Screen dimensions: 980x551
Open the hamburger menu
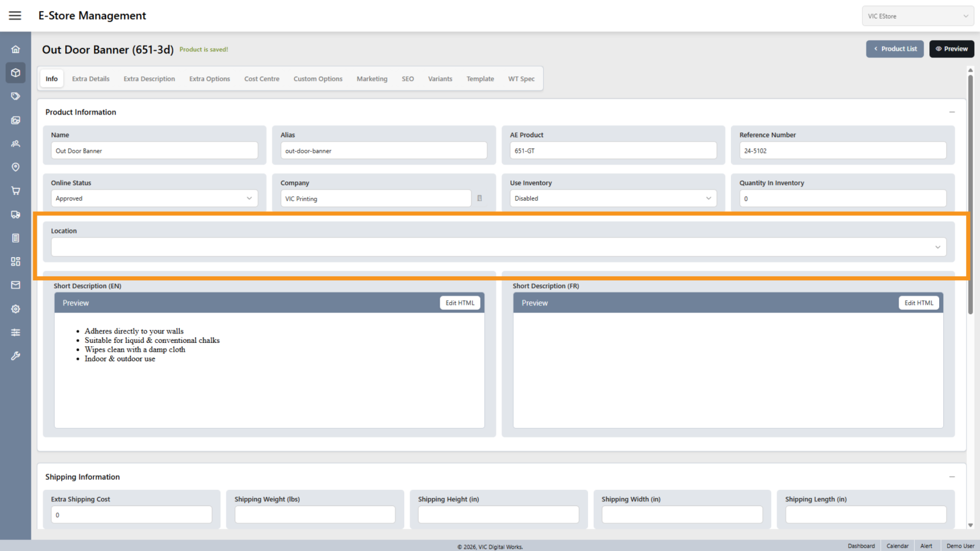coord(15,16)
